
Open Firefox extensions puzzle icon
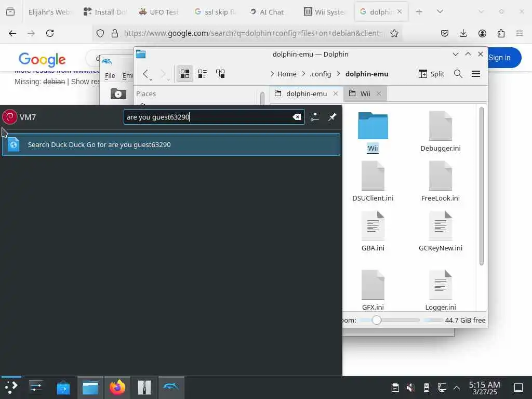(501, 33)
